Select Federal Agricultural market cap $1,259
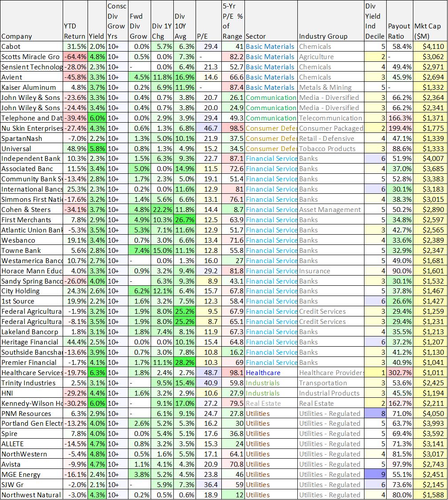 [x=430, y=311]
